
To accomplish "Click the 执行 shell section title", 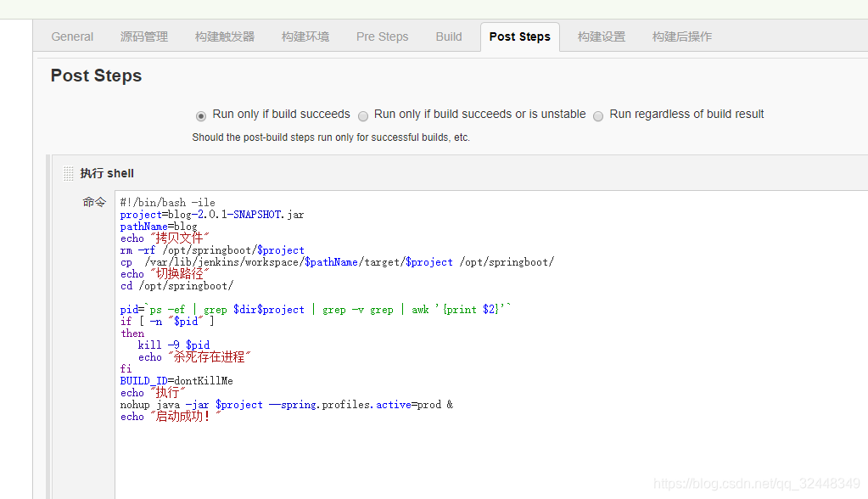I will [x=107, y=173].
